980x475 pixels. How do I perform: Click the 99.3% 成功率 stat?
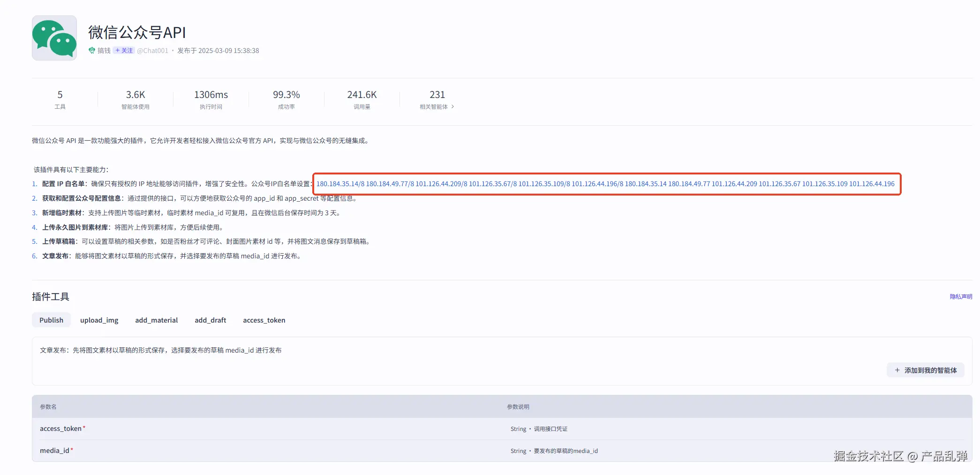click(x=286, y=100)
